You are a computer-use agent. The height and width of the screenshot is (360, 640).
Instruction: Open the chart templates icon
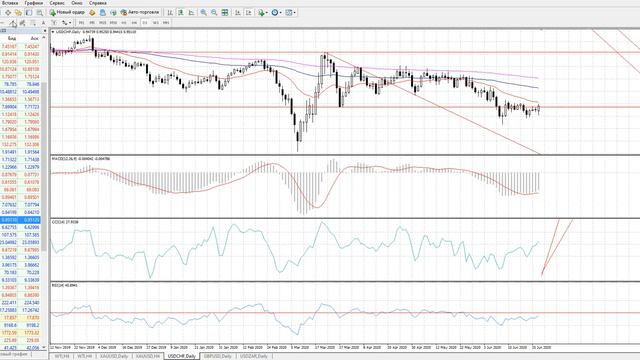tap(289, 13)
